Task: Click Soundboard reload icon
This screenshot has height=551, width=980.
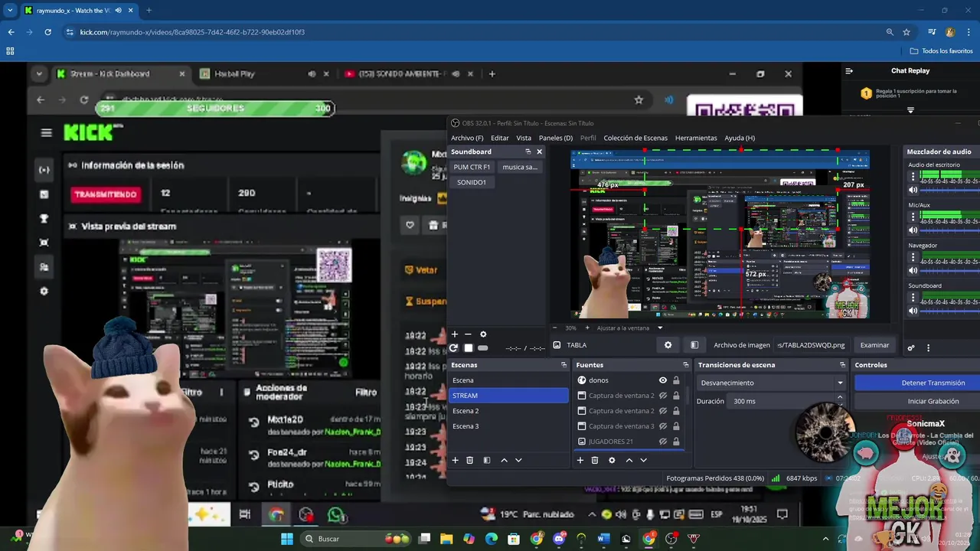Action: 454,348
